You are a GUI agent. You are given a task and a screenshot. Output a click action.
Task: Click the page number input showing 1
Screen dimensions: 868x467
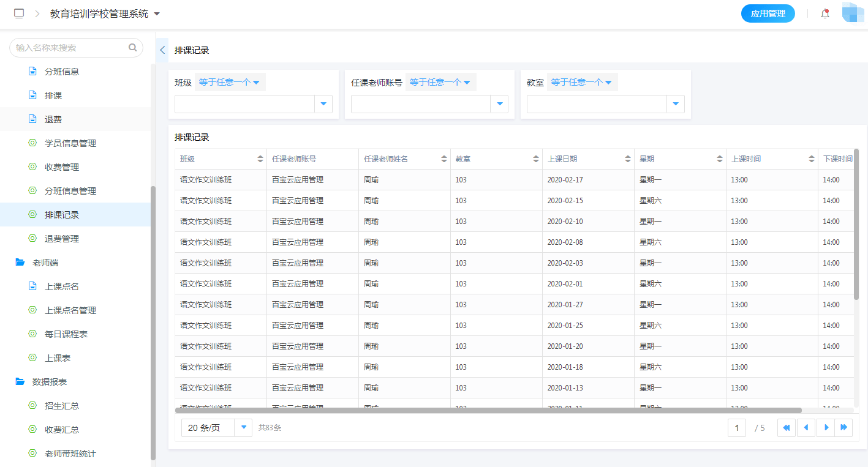(737, 427)
